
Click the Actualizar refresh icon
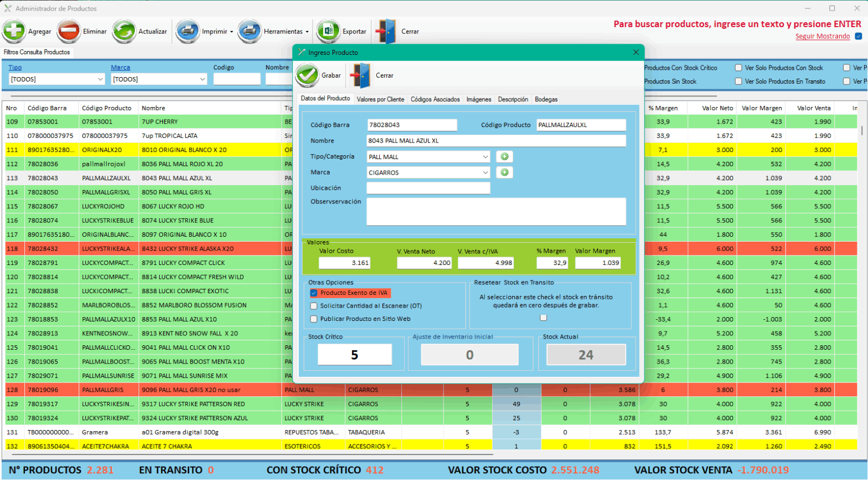point(124,31)
